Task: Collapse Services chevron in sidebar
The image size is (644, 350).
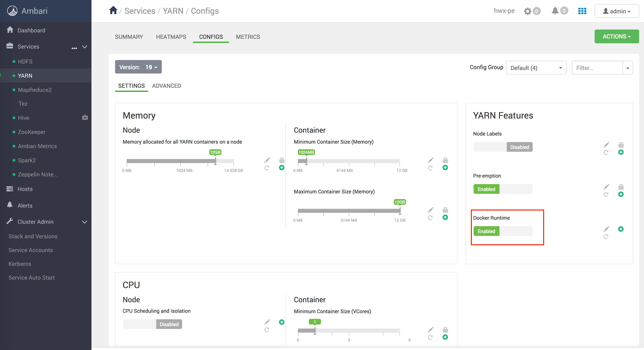Action: (x=85, y=47)
